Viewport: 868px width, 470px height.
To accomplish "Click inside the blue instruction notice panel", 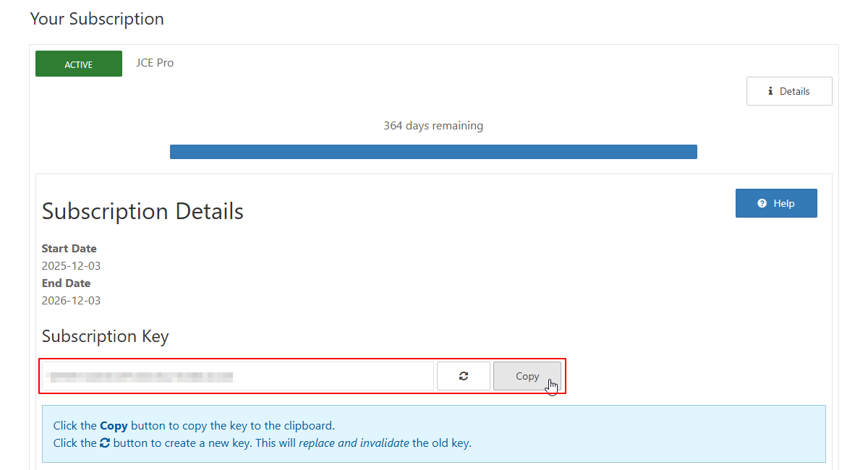I will 434,434.
